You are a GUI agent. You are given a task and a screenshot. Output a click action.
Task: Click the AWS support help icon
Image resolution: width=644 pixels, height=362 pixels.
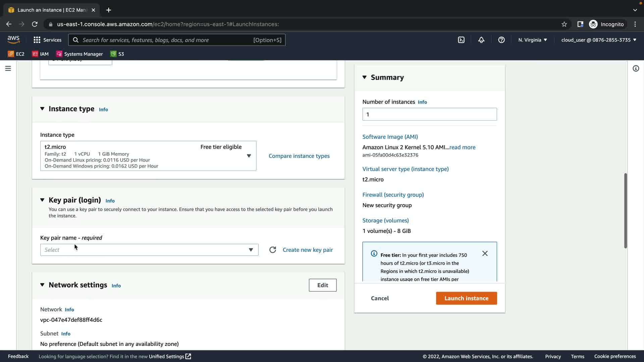501,40
